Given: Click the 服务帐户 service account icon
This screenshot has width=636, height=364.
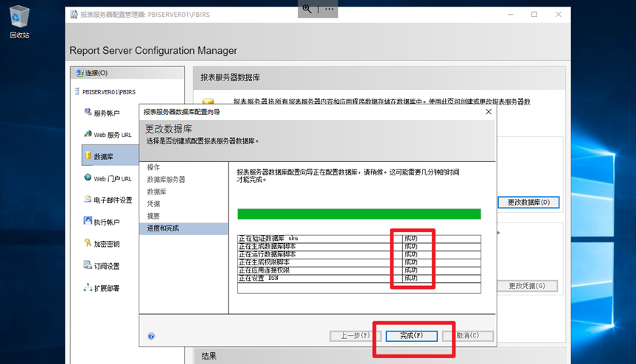Looking at the screenshot, I should point(88,113).
